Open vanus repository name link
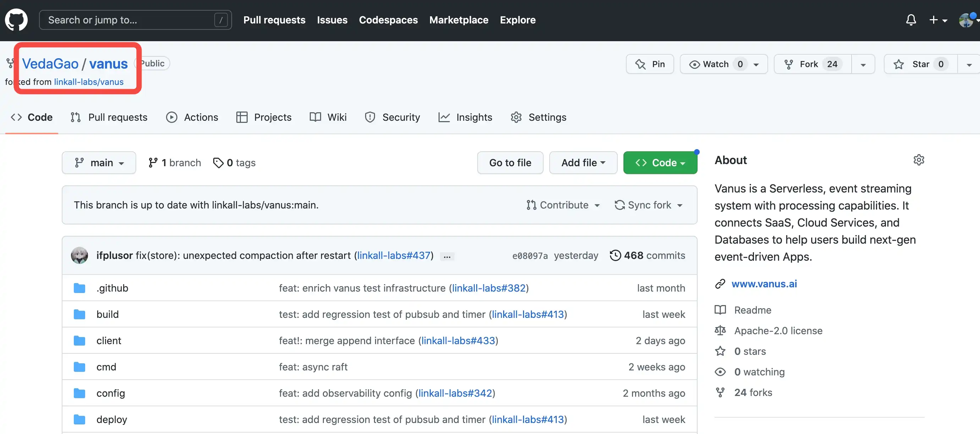This screenshot has width=980, height=434. click(x=109, y=64)
